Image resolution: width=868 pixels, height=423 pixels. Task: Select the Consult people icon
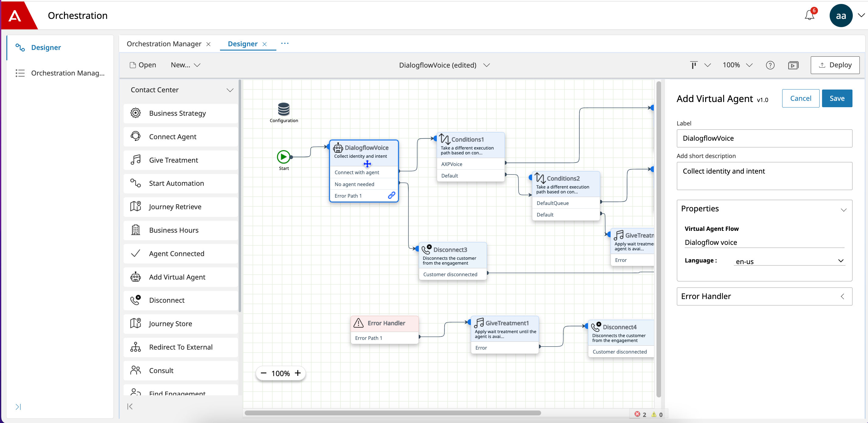135,370
